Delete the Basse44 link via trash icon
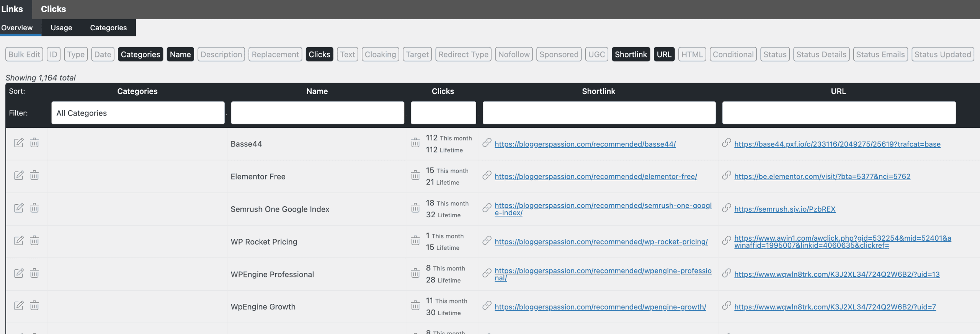The height and width of the screenshot is (334, 980). click(34, 143)
